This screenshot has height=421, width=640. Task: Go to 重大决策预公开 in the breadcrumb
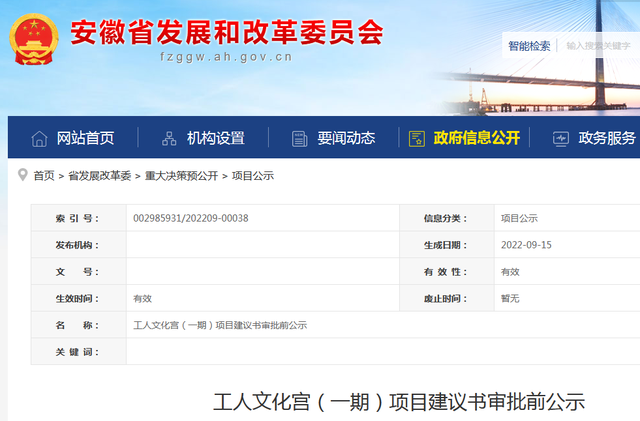(181, 176)
